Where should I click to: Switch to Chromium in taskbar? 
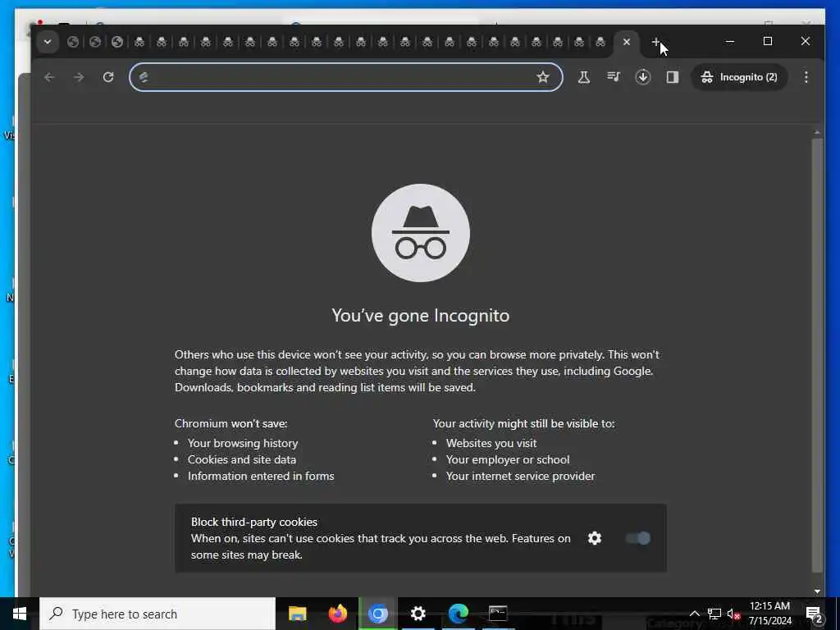click(377, 614)
